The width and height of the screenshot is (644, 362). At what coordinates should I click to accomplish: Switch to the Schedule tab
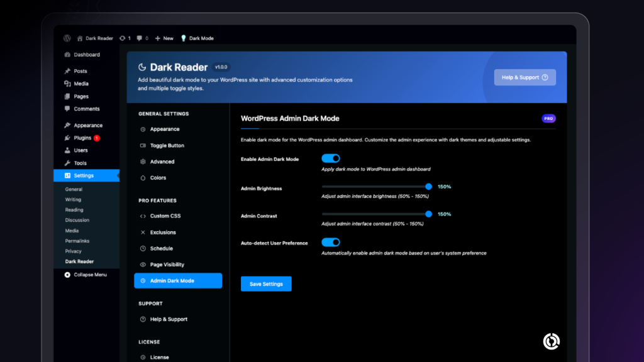(161, 249)
